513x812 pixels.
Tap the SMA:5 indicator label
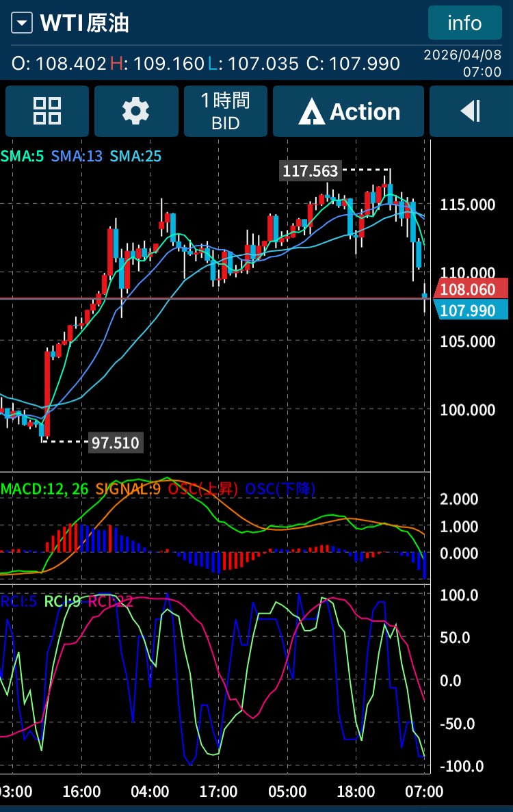(x=23, y=156)
